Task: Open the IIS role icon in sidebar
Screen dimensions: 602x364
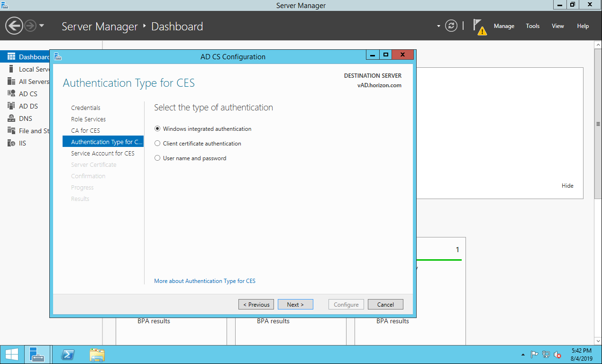Action: [x=11, y=143]
